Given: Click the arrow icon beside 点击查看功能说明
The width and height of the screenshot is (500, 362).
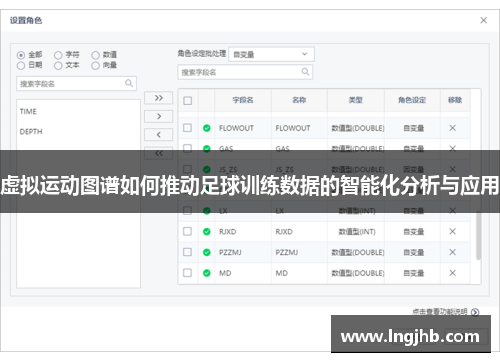Looking at the screenshot, I should (475, 312).
